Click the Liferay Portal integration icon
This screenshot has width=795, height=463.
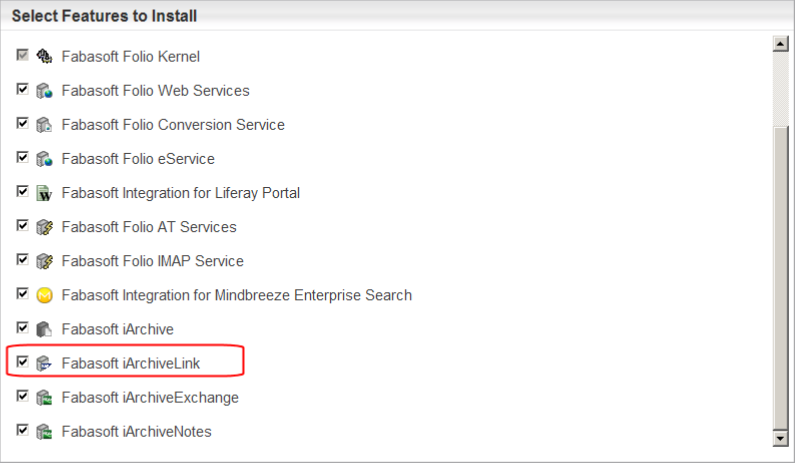(x=44, y=193)
